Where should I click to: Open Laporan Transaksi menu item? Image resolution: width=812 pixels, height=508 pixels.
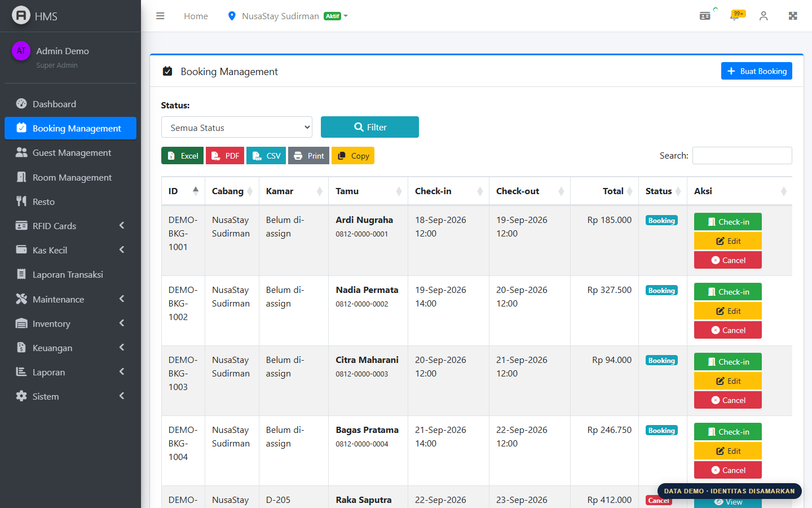click(70, 274)
